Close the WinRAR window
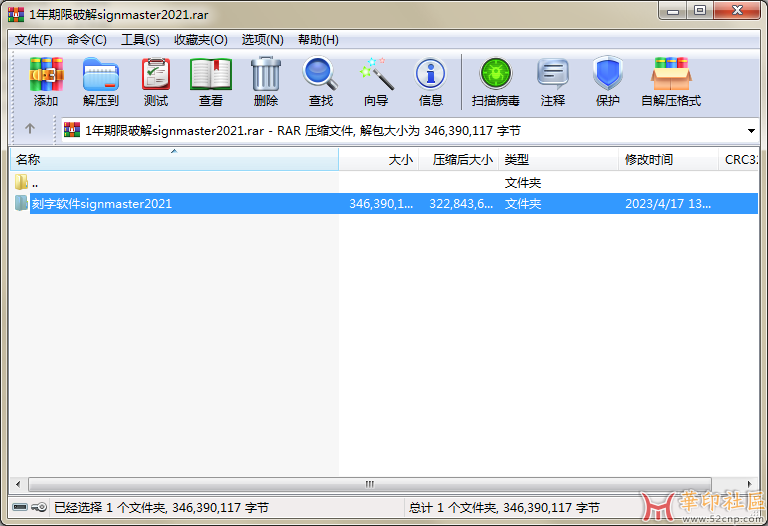Screen dimensions: 768x526 [737, 11]
